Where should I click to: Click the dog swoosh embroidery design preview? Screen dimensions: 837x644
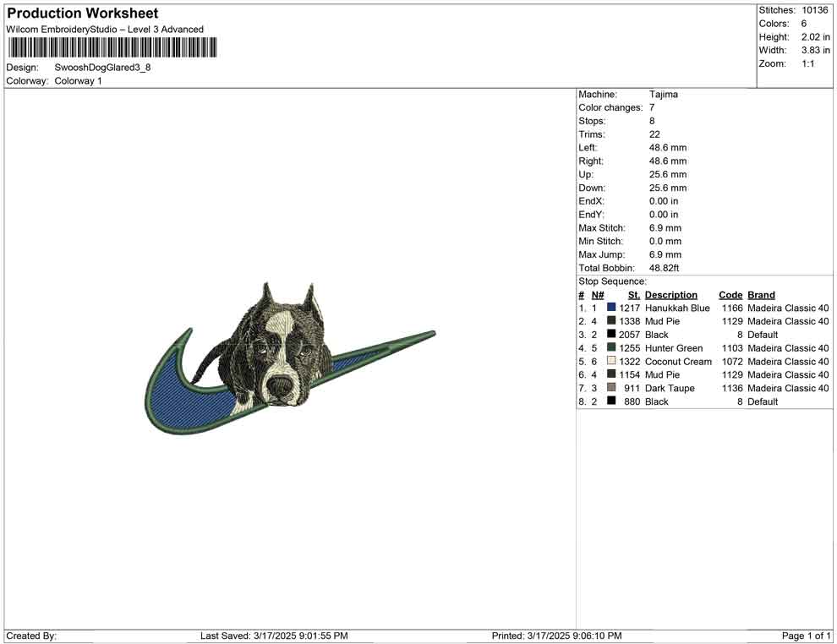(x=290, y=358)
